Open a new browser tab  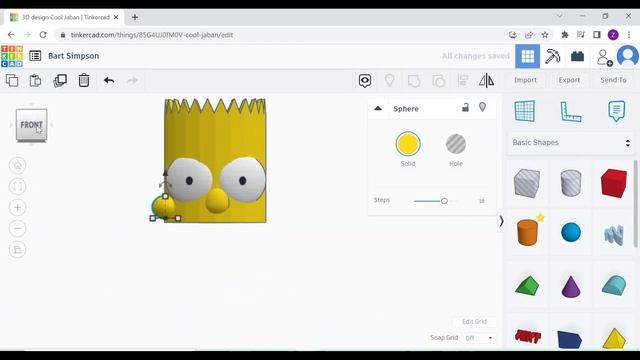[135, 17]
